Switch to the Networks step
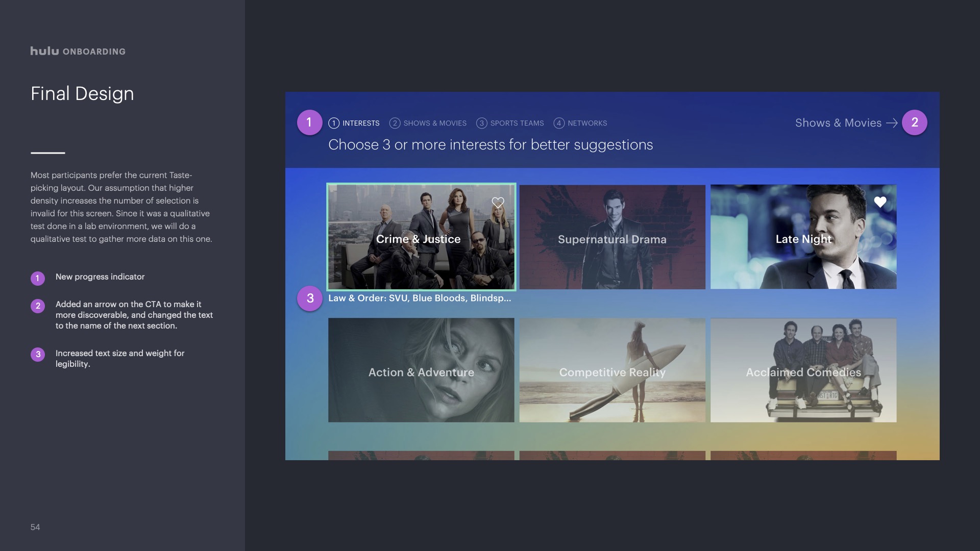Screen dimensions: 980x551 (580, 123)
